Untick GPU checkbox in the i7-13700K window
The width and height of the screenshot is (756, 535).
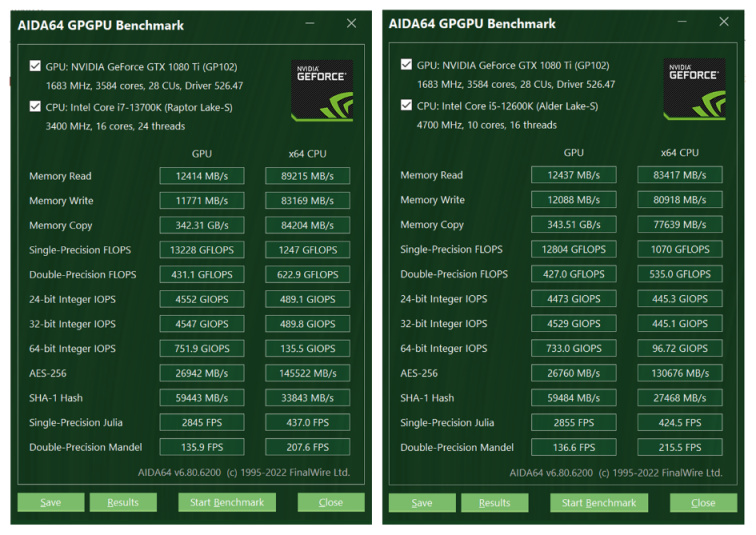click(x=35, y=66)
